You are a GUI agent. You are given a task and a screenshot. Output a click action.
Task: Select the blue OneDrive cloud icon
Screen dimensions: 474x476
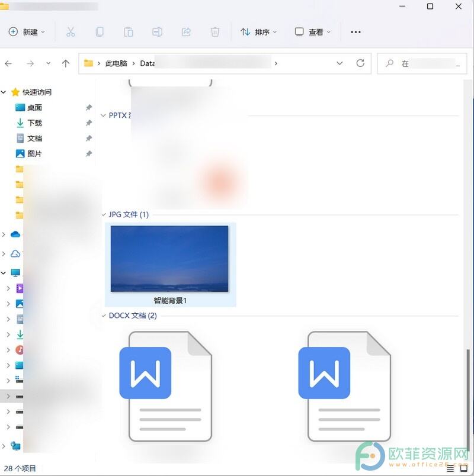15,234
